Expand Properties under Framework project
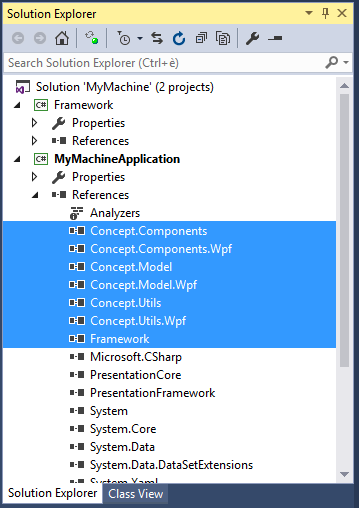Viewport: 360px width, 508px height. coord(34,123)
